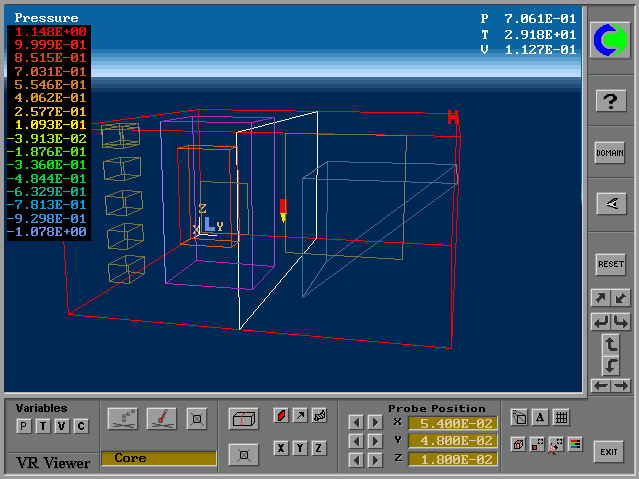Increase probe X position with right arrow
Screen dimensions: 639x479
375,422
